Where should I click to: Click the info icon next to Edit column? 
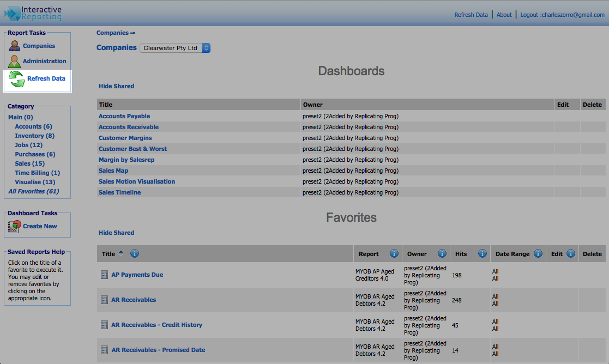click(x=570, y=253)
